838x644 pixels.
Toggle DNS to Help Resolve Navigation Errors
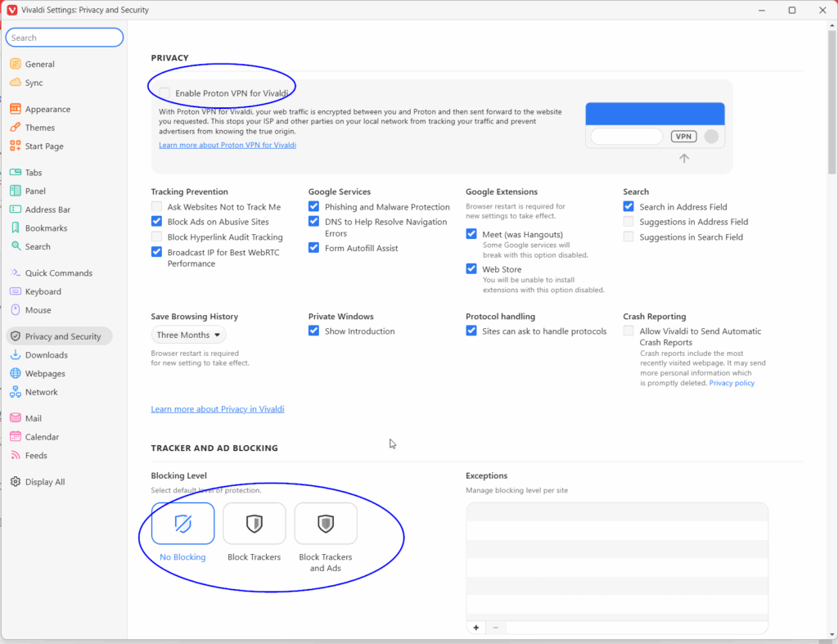coord(313,221)
